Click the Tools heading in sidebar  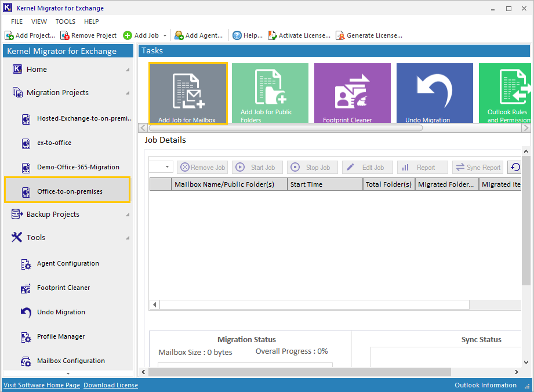pos(36,237)
